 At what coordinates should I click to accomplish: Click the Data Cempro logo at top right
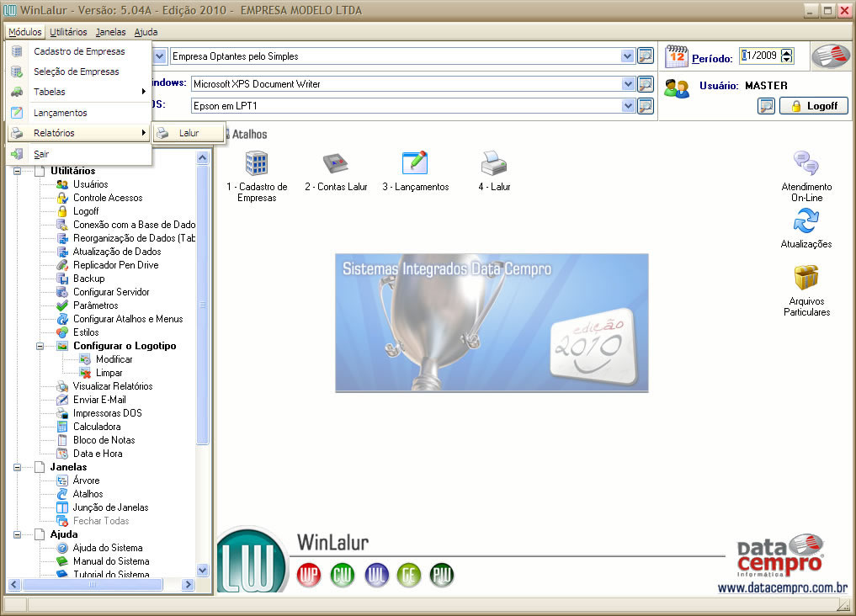(x=831, y=56)
